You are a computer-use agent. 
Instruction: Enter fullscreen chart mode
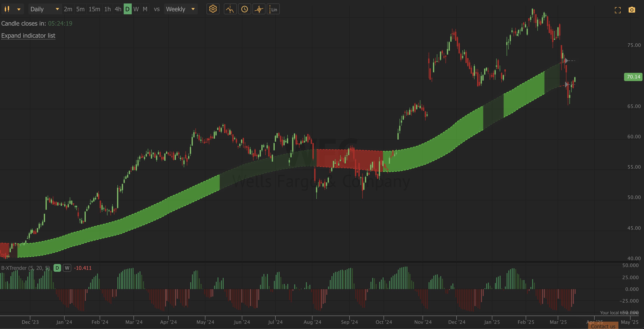(618, 10)
